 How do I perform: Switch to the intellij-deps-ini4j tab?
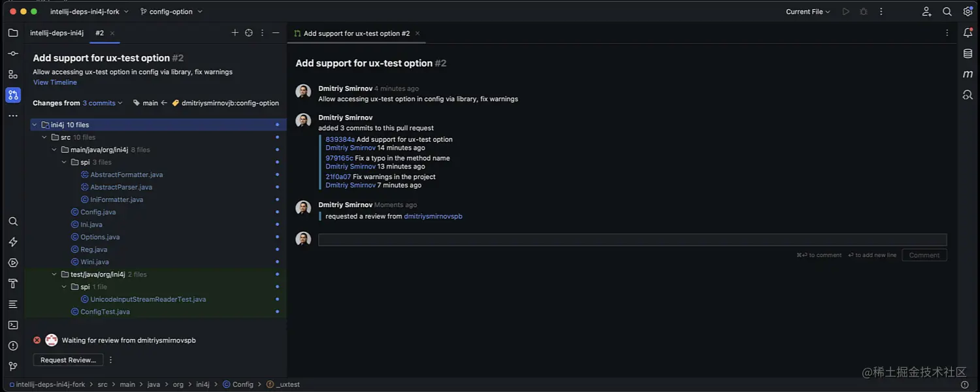click(57, 33)
